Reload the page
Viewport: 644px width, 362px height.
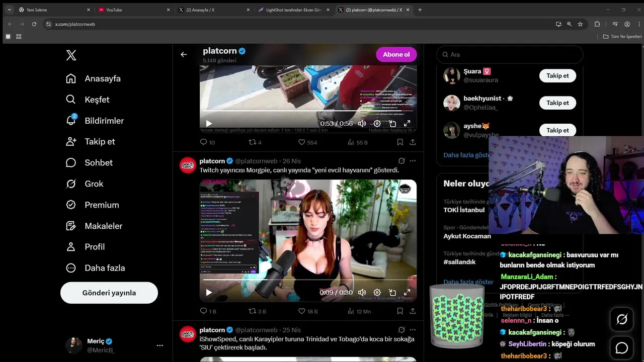(x=34, y=24)
